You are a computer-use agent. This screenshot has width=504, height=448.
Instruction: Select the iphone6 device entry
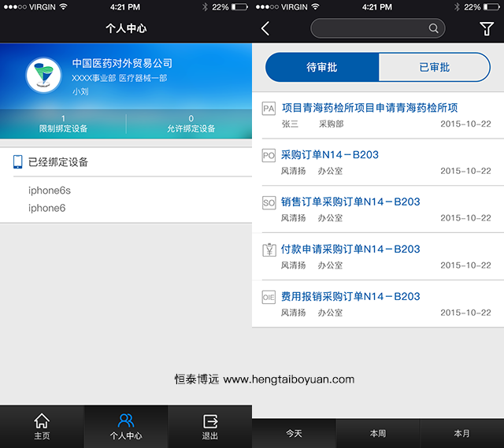(x=47, y=208)
